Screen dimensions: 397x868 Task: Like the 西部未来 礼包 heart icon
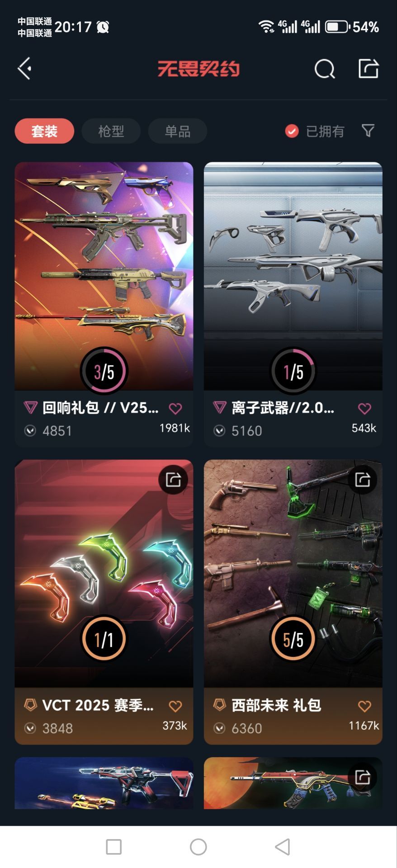[364, 706]
